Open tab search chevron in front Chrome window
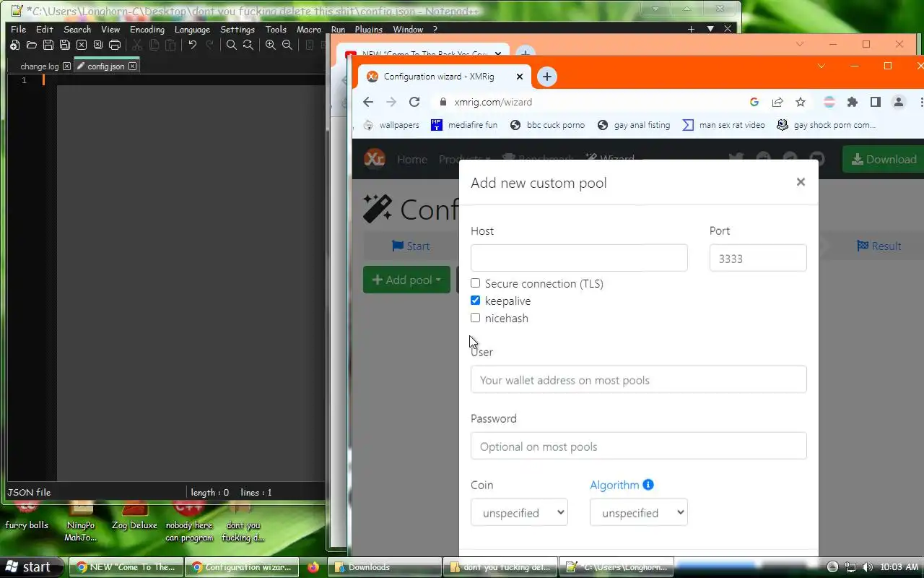 click(x=821, y=66)
